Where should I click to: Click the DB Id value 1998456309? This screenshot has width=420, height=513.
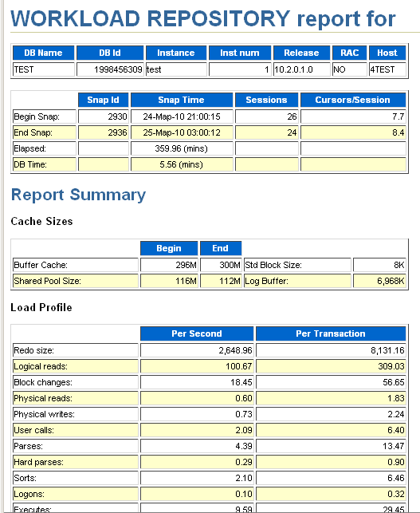(110, 69)
